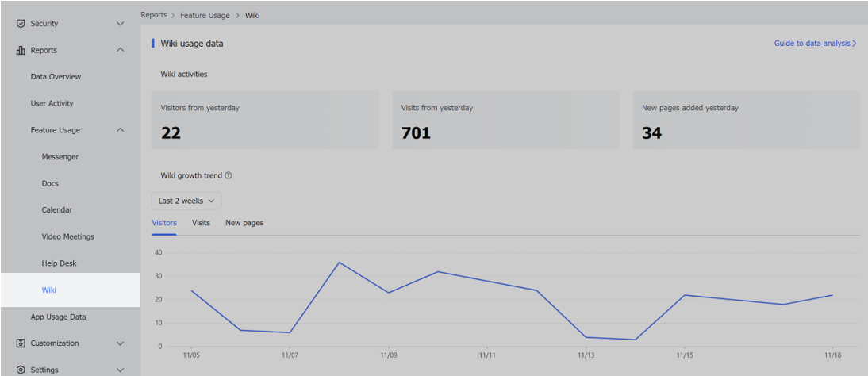Switch to the Visits tab
The image size is (868, 376).
click(201, 223)
